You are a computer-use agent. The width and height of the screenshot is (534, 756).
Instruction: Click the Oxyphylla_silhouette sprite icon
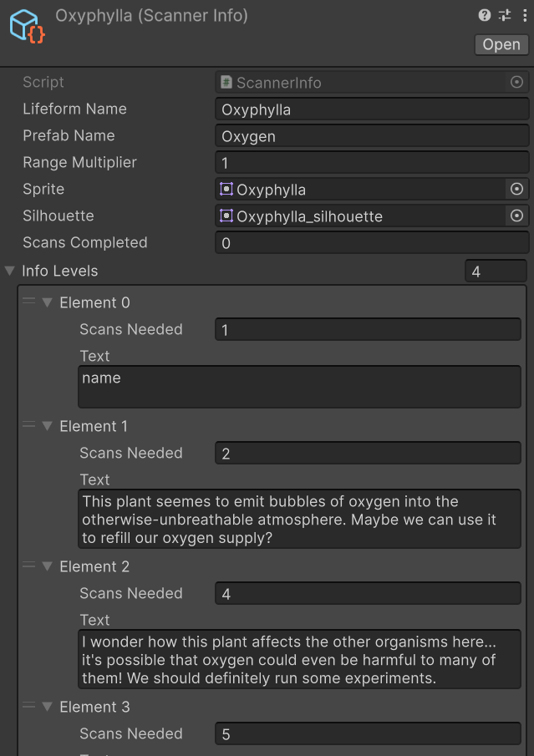(x=226, y=216)
